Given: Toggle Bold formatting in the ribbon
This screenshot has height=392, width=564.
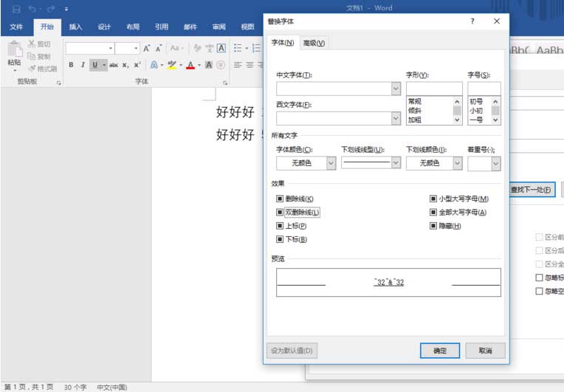Looking at the screenshot, I should (x=72, y=65).
